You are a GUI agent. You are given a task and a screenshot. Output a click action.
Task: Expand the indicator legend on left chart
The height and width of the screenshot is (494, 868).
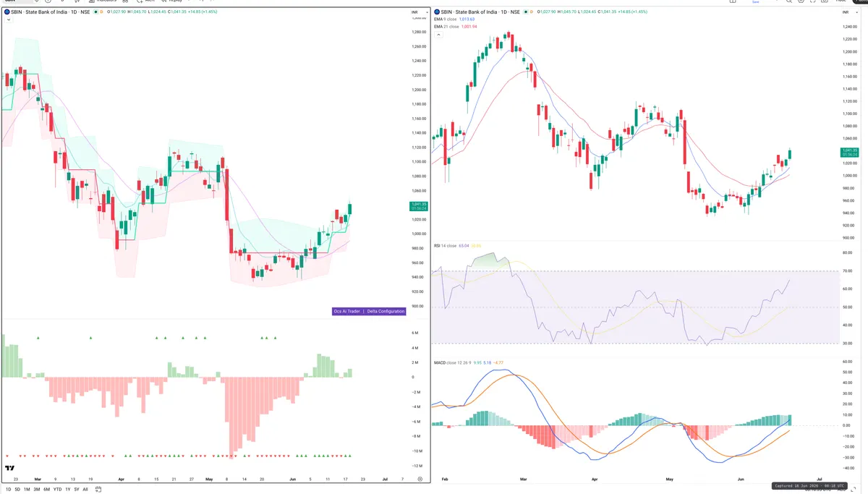point(7,20)
